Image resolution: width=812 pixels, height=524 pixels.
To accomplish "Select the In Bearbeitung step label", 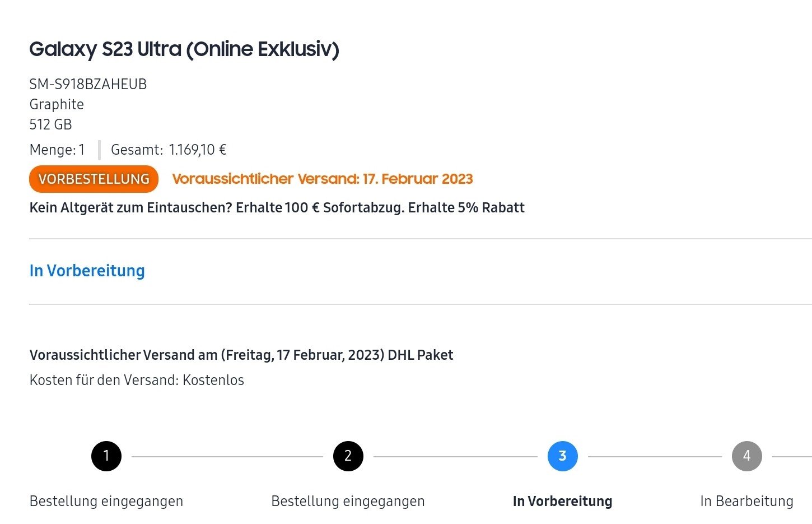I will point(746,501).
